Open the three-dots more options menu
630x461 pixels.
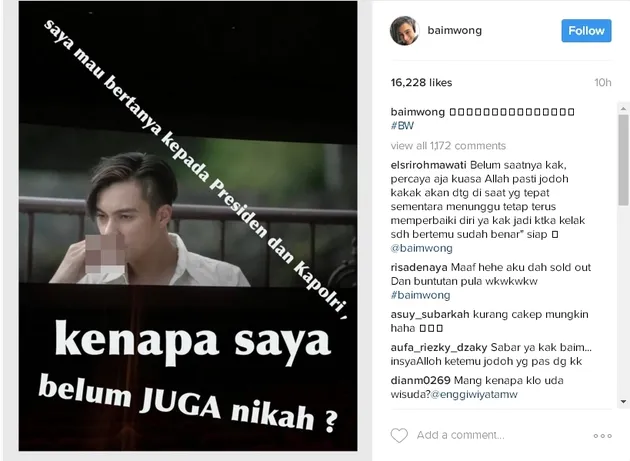[x=602, y=436]
